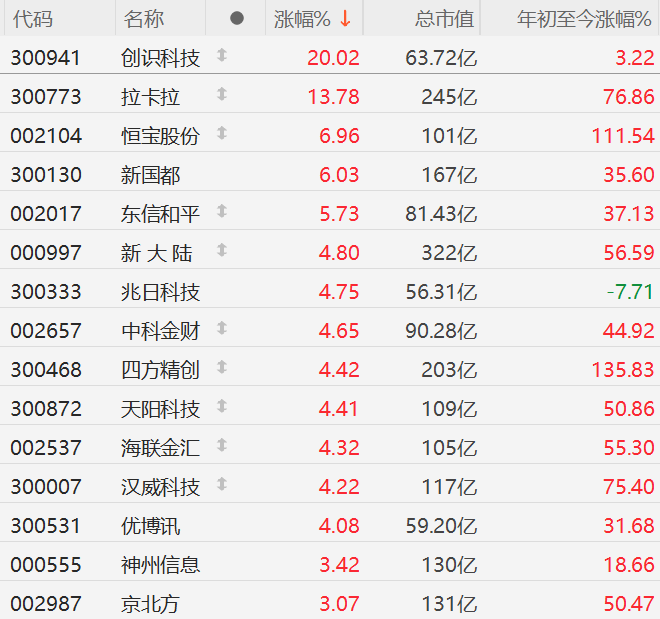Click the 3.07 gain value
660x619 pixels.
coord(339,604)
